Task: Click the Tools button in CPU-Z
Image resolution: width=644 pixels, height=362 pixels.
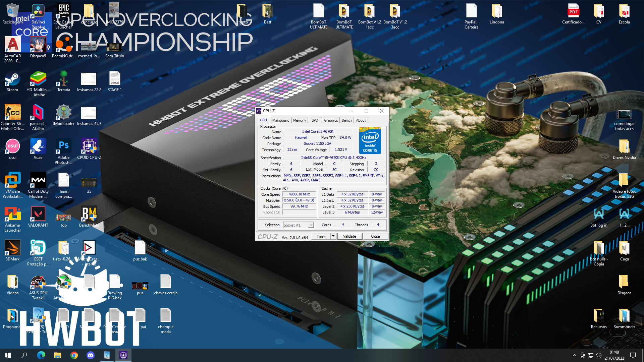Action: (321, 236)
